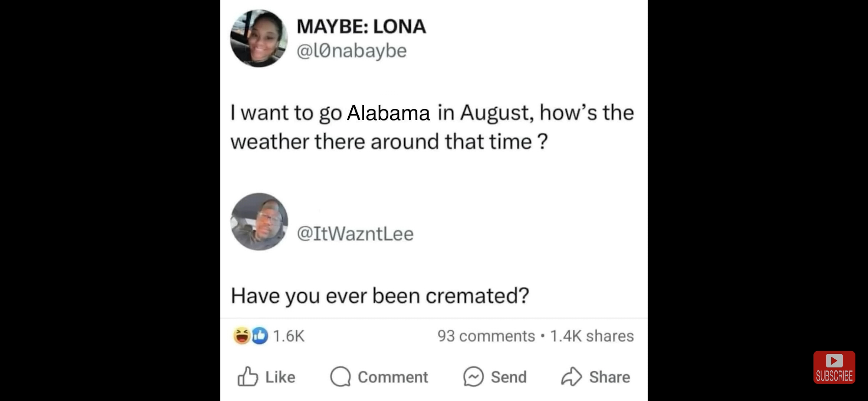Click the Share button label

click(x=609, y=377)
